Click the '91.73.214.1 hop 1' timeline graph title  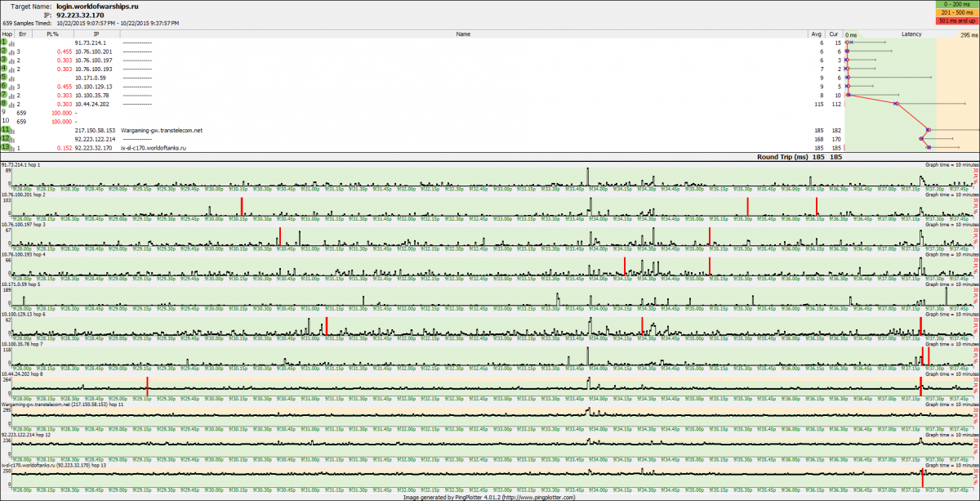click(20, 164)
